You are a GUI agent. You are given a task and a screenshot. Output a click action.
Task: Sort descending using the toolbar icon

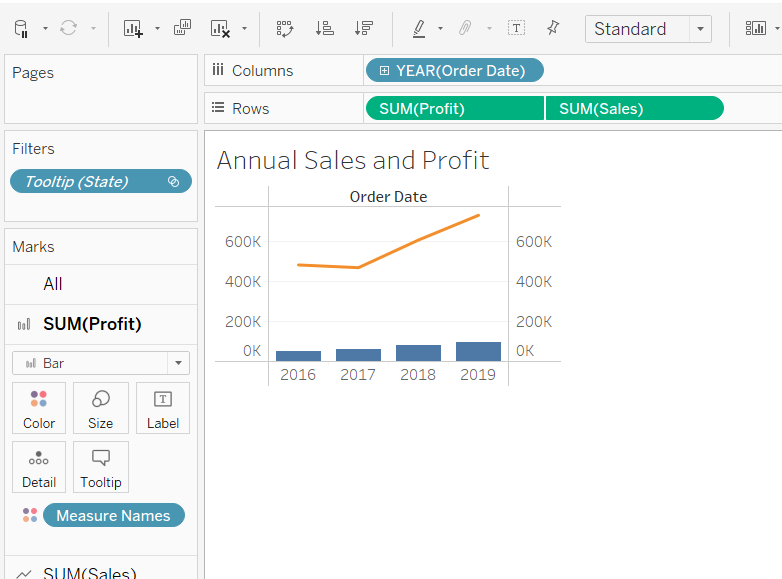[x=364, y=29]
